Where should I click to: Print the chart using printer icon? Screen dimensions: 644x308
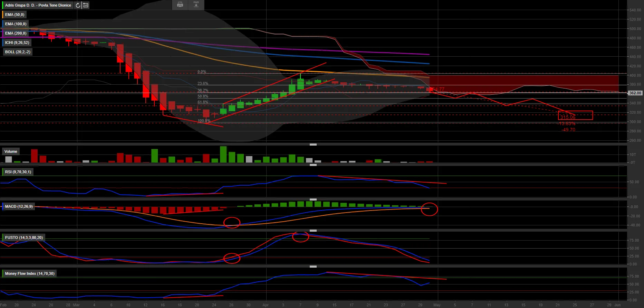[180, 4]
